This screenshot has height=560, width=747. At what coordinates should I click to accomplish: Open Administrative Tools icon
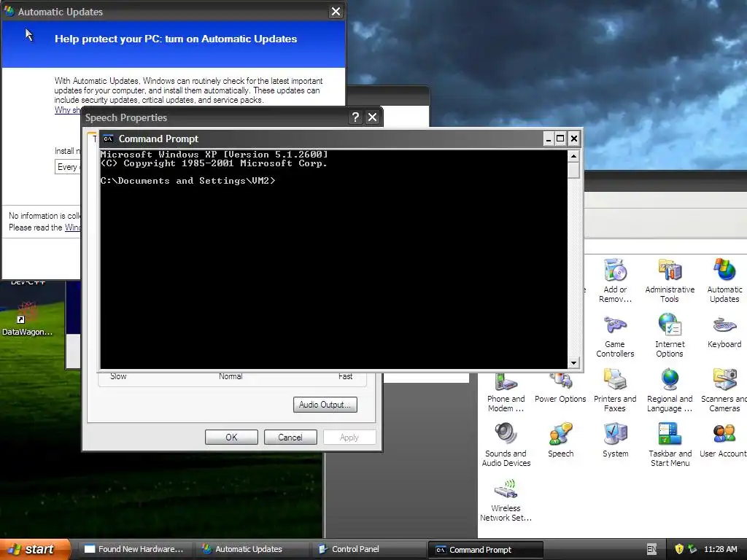tap(670, 280)
